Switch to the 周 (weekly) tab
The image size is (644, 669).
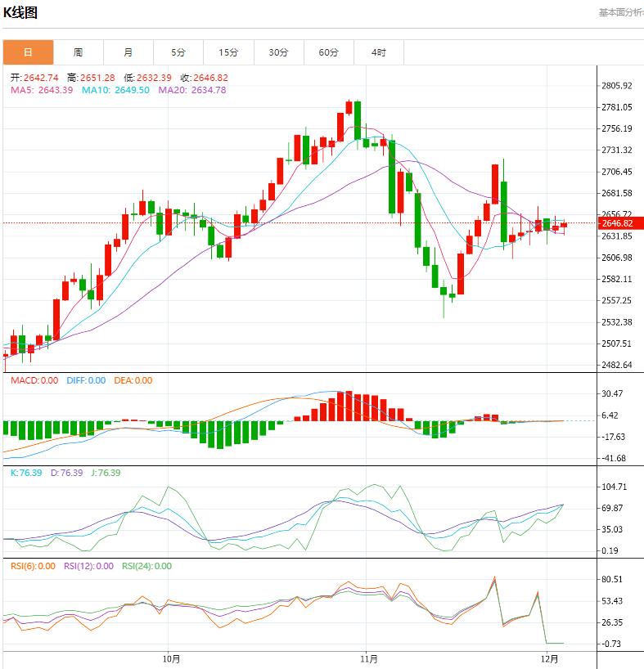tap(78, 51)
